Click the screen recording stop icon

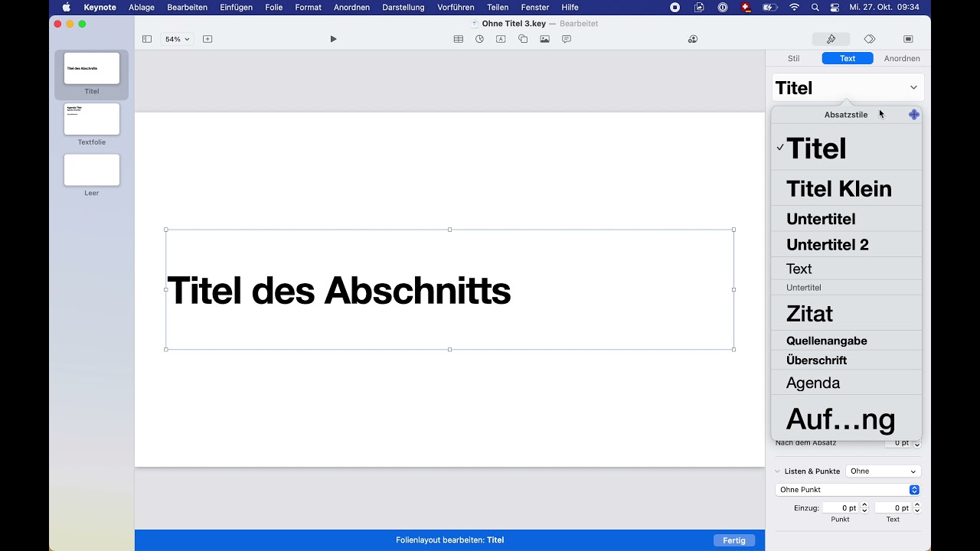click(675, 7)
